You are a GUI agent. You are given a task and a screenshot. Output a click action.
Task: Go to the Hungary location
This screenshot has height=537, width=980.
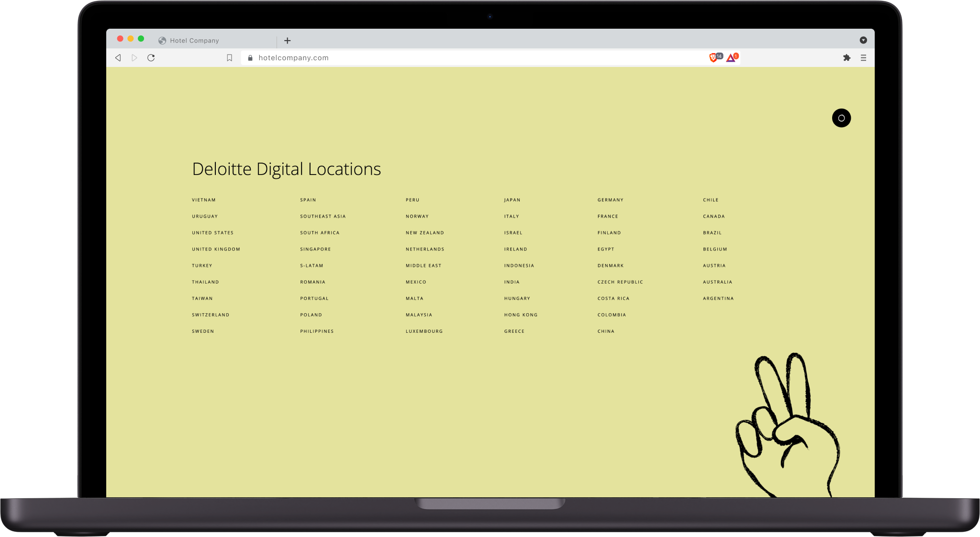517,298
